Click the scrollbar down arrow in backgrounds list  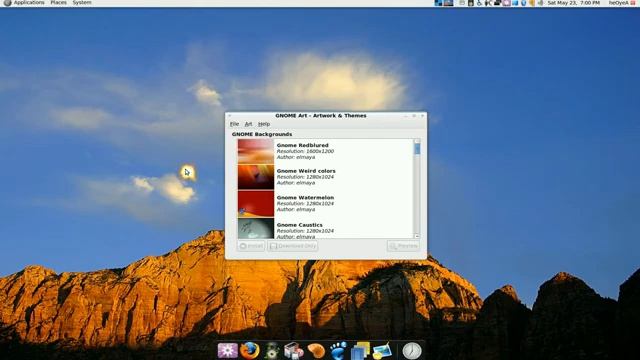[417, 236]
